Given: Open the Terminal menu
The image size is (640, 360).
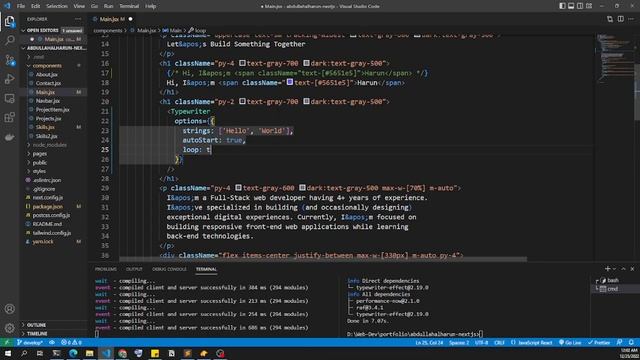Looking at the screenshot, I should pyautogui.click(x=129, y=6).
